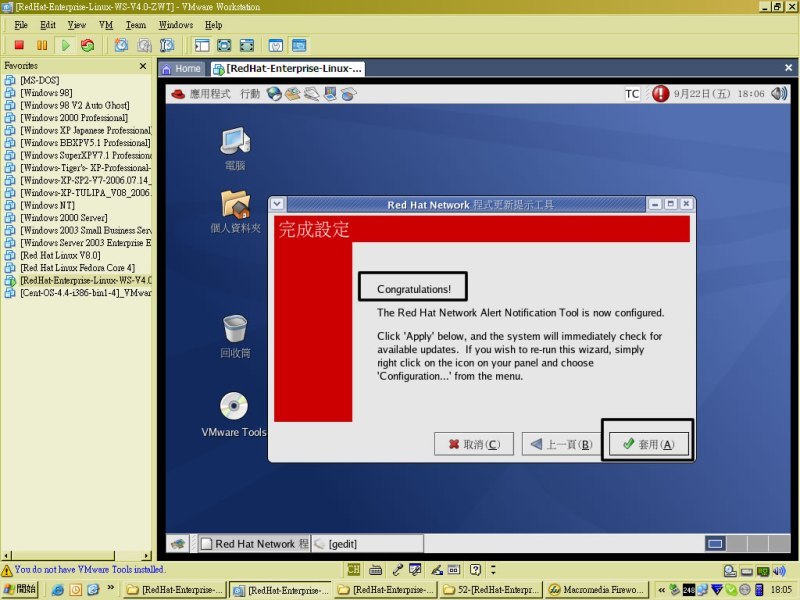The image size is (800, 600).
Task: Switch to the second workspace in pager
Action: click(737, 544)
